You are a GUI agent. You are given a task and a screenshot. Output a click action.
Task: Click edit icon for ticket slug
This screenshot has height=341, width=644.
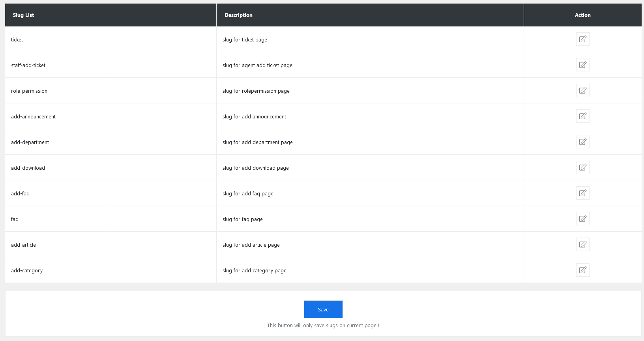(x=582, y=39)
